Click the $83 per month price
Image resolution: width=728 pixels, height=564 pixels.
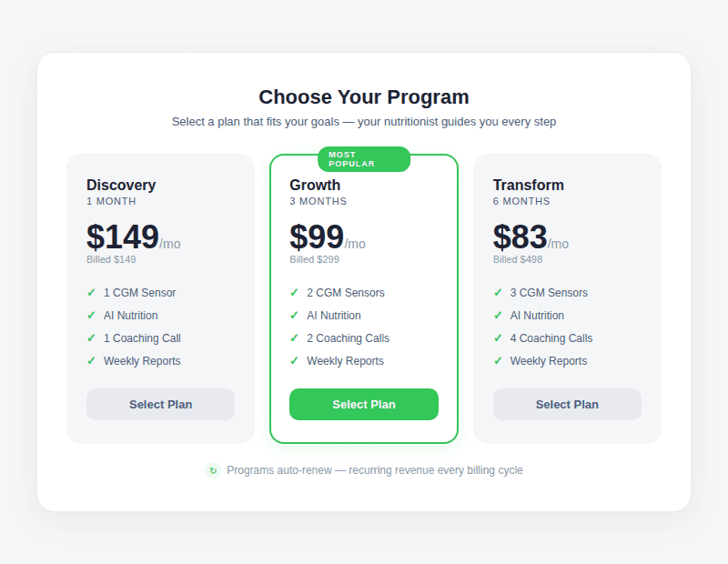531,237
